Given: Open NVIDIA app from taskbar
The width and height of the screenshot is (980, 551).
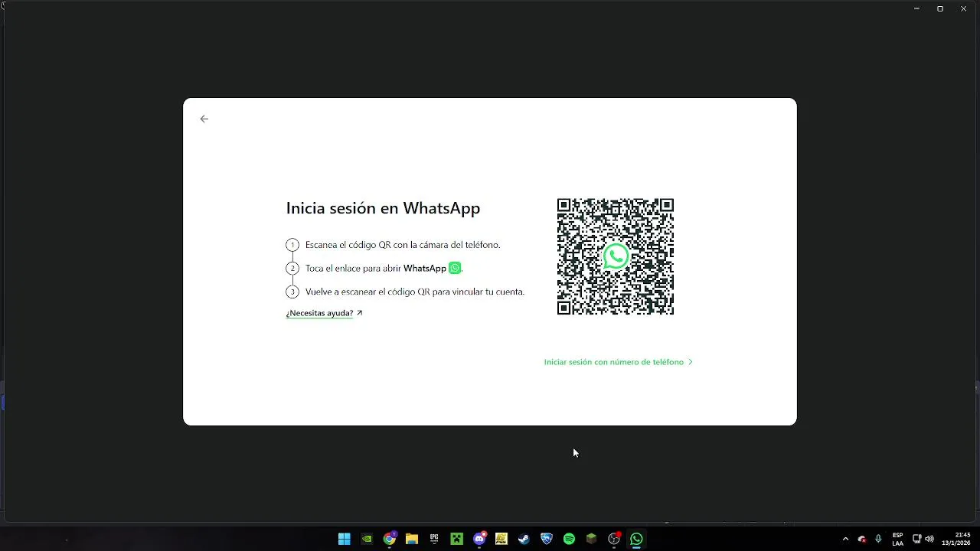Looking at the screenshot, I should pos(367,539).
